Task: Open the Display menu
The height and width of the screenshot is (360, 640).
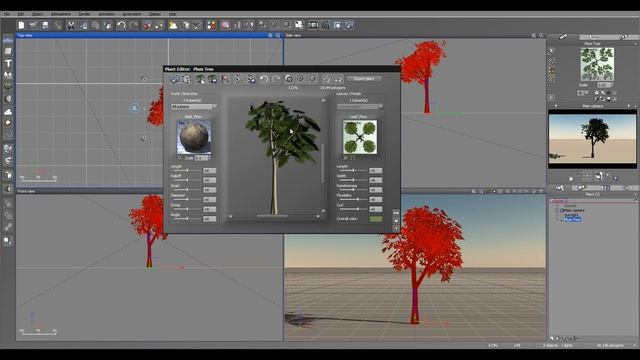Action: click(155, 14)
